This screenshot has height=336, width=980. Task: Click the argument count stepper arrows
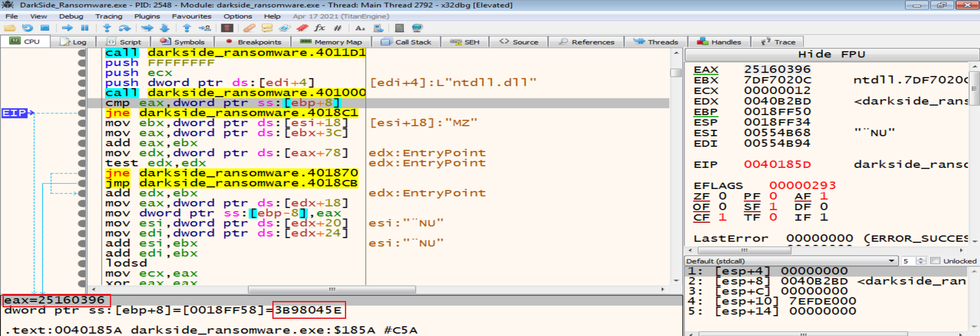coord(921,261)
